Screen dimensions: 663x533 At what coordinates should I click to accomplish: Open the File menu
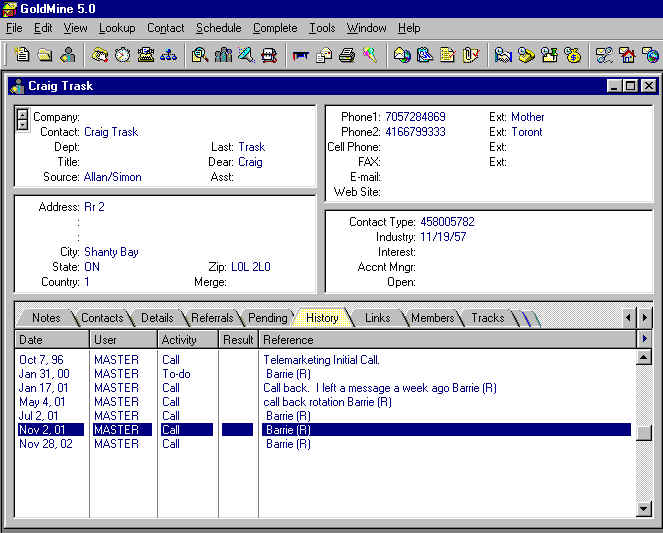(14, 28)
